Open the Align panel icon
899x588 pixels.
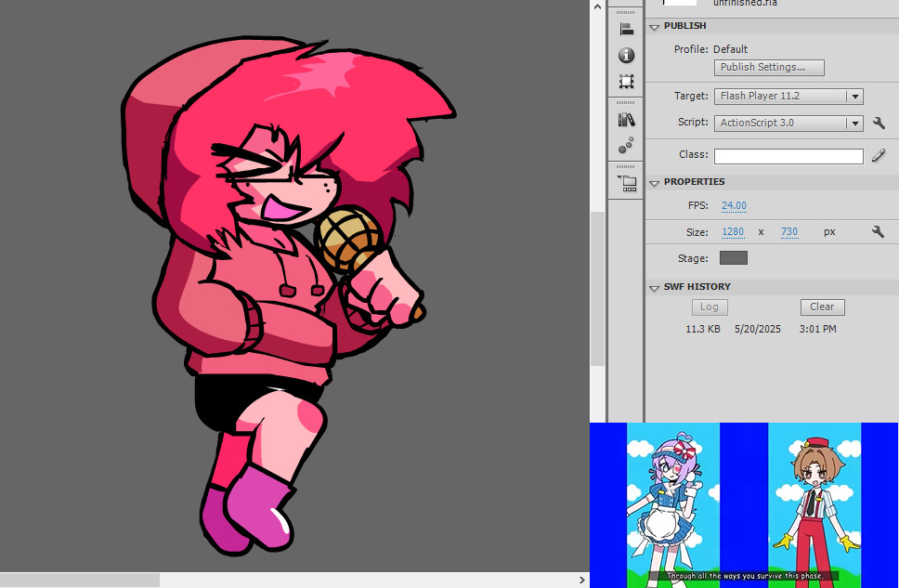(x=626, y=29)
